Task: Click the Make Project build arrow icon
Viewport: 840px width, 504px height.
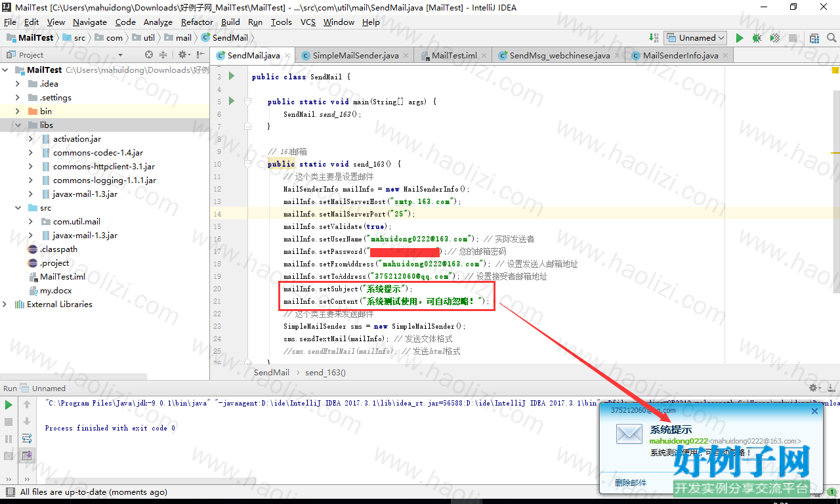Action: coord(654,38)
